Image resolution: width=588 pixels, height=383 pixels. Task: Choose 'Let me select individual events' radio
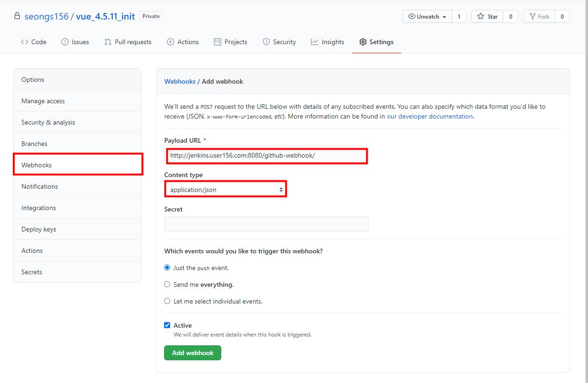(x=167, y=301)
